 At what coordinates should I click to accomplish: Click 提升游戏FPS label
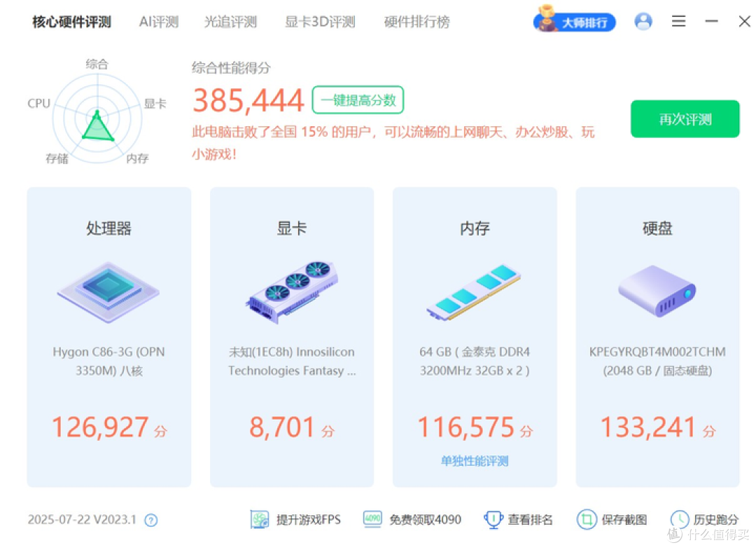point(309,520)
